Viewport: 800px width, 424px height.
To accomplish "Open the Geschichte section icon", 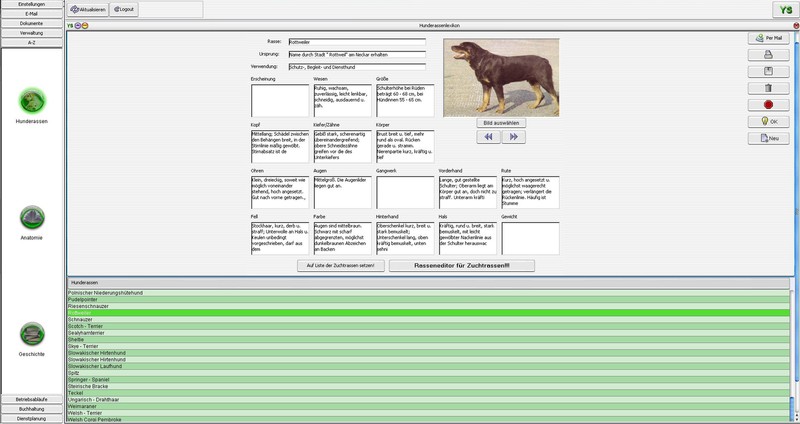I will [32, 334].
